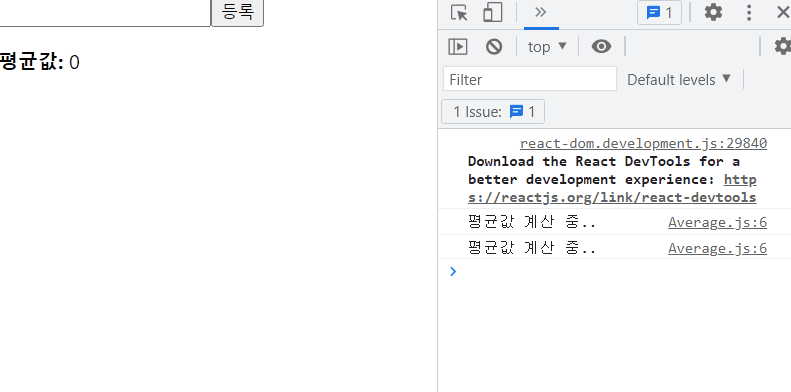Open DevTools settings gear in top bar

pos(713,12)
